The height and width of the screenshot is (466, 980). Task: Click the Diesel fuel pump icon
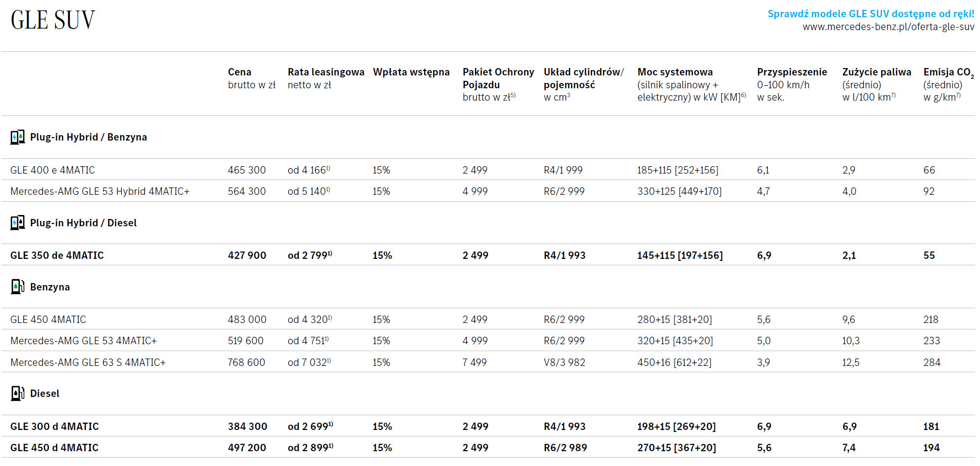[x=17, y=394]
